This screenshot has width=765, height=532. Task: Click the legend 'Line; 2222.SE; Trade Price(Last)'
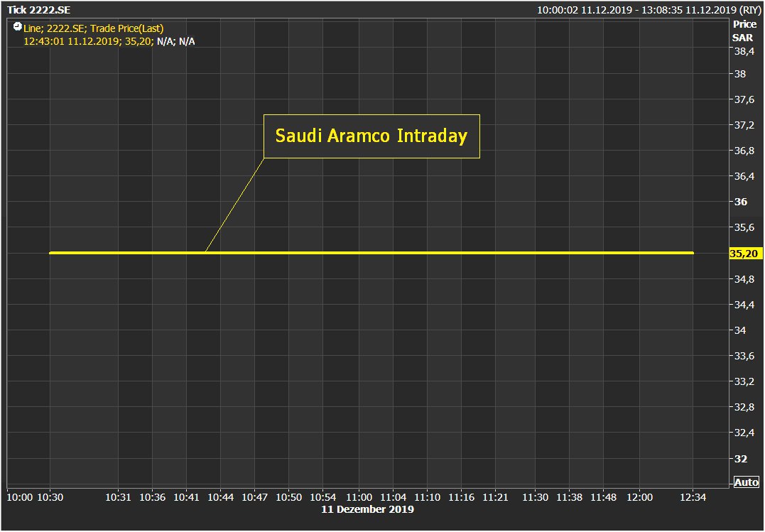(94, 29)
